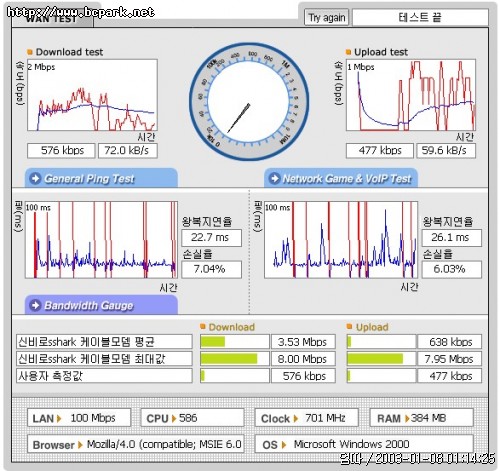The image size is (500, 471).
Task: Click the orange arrow next to RAM
Action: point(407,418)
